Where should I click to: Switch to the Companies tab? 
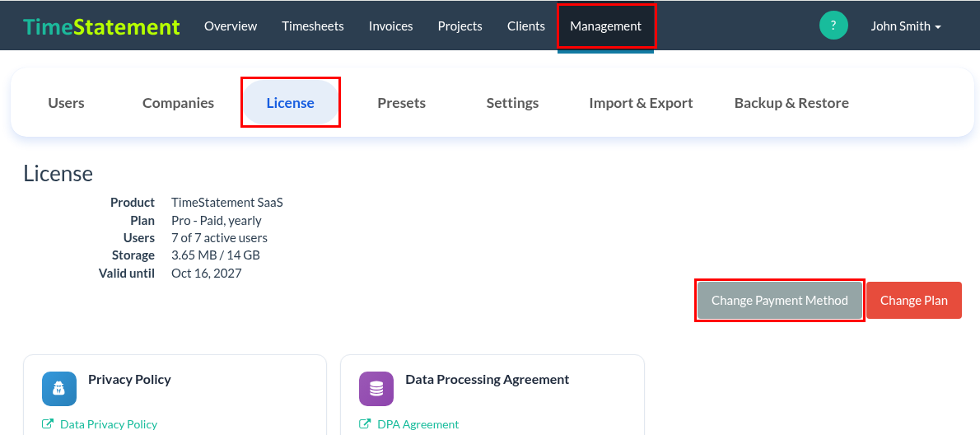[178, 103]
